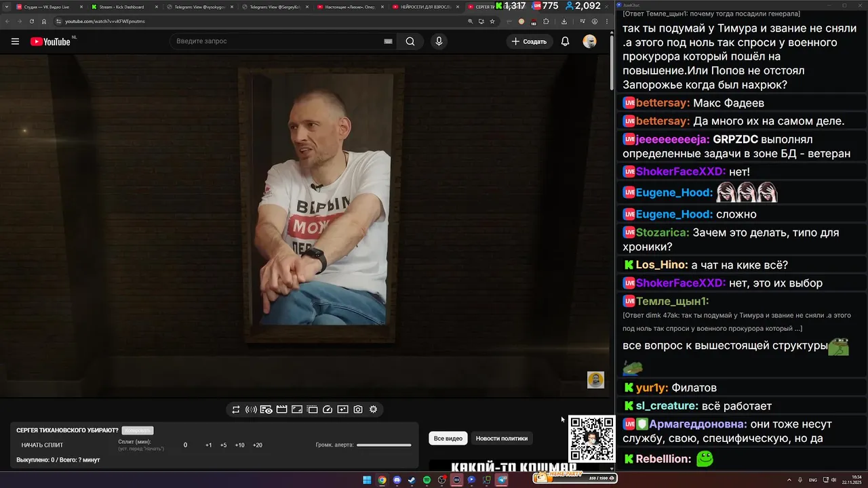Go to the YouTube home logo
The width and height of the screenshot is (868, 488).
[51, 41]
